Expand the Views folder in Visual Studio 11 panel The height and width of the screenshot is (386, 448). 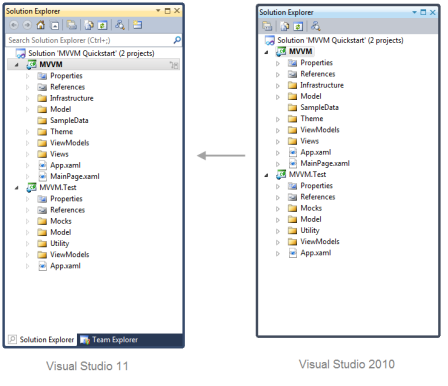click(x=27, y=154)
